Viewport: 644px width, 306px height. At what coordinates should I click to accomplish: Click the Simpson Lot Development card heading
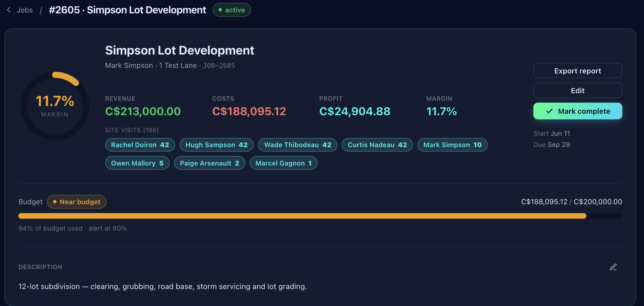[x=180, y=50]
